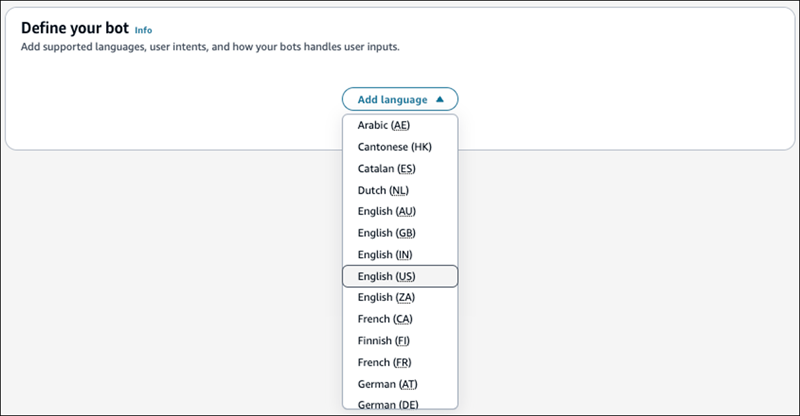Select the Dutch (NL) option
The height and width of the screenshot is (416, 800).
click(x=383, y=190)
